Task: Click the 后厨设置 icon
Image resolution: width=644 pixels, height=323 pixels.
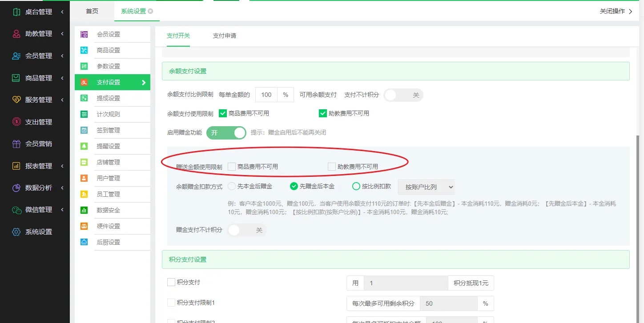Action: point(84,242)
